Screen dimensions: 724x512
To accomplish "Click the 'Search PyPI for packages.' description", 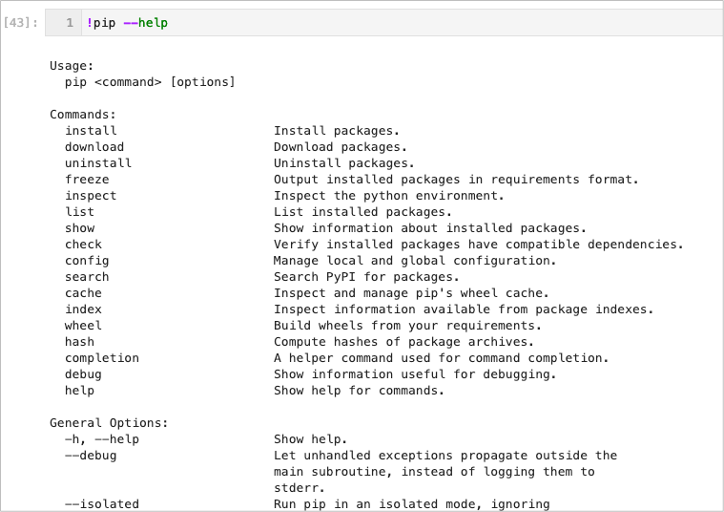I will (367, 277).
